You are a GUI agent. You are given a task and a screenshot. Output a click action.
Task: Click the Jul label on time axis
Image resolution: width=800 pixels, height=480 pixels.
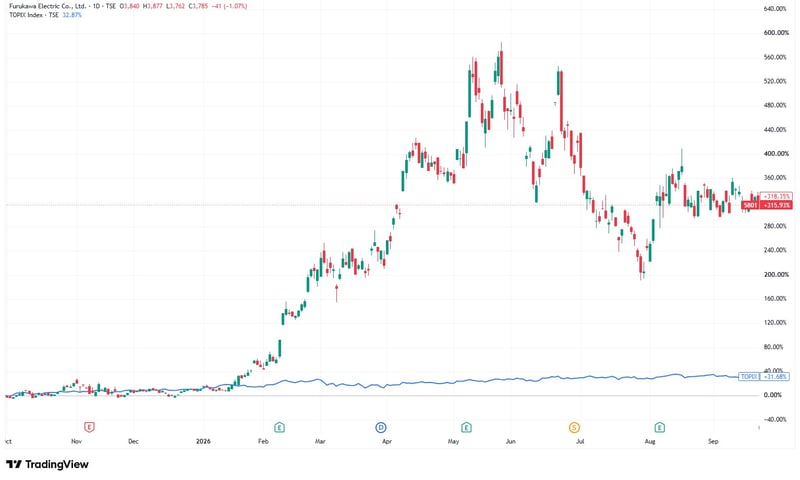[x=580, y=441]
